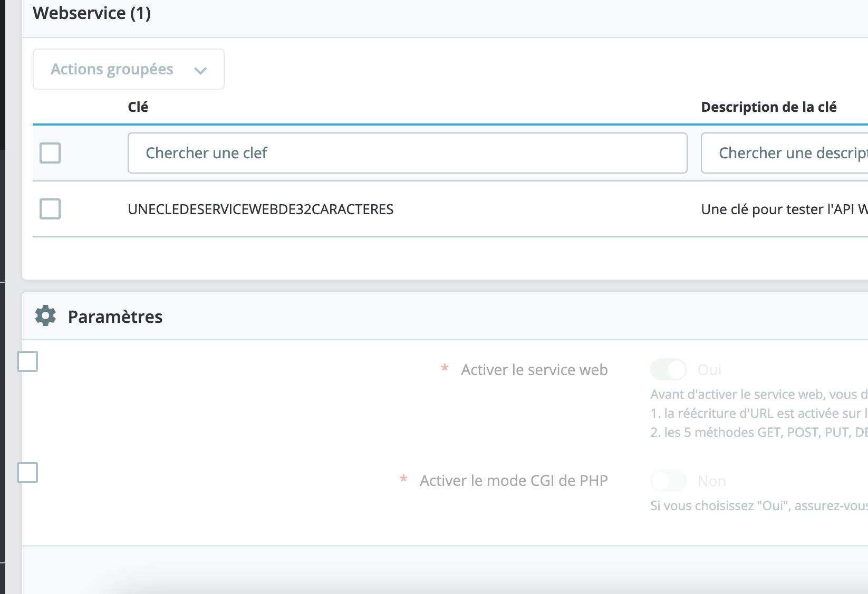Click the Oui label next to service web toggle
Image resolution: width=868 pixels, height=594 pixels.
point(709,369)
